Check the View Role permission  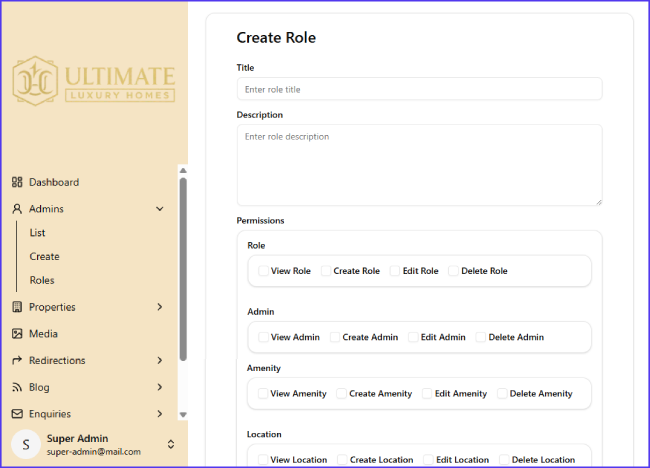click(x=263, y=271)
